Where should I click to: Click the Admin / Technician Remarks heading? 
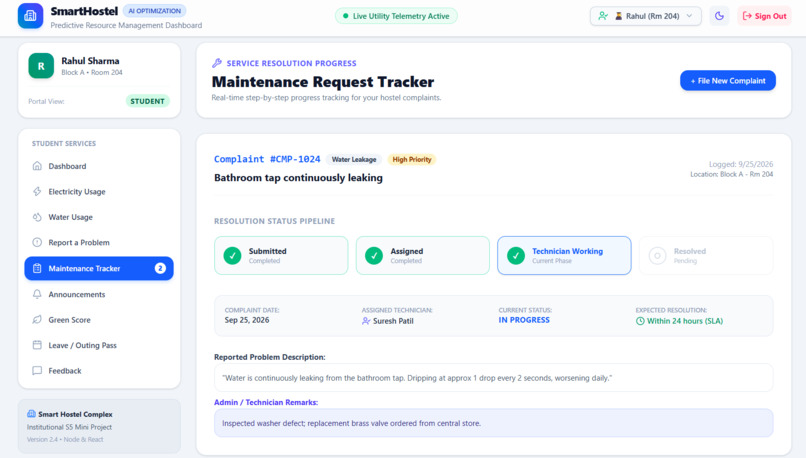click(x=266, y=402)
